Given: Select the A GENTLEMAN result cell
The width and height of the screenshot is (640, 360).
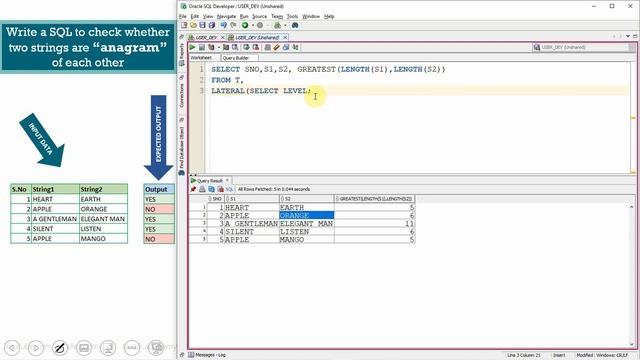Looking at the screenshot, I should point(251,224).
